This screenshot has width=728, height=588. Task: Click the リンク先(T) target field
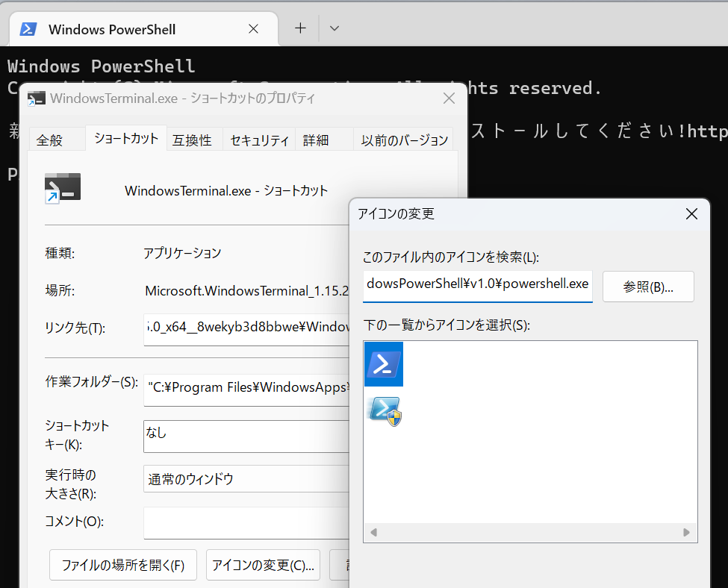(x=246, y=330)
